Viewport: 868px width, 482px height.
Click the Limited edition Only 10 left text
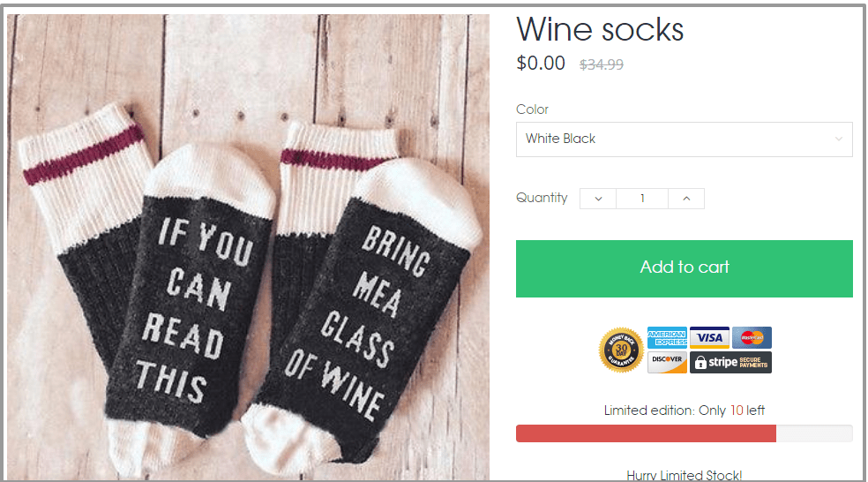[685, 410]
